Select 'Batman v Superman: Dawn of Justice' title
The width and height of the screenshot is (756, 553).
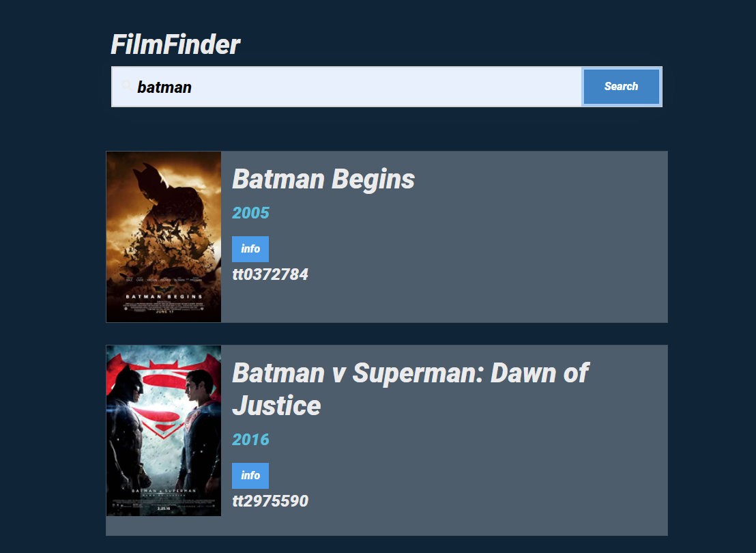(x=410, y=389)
